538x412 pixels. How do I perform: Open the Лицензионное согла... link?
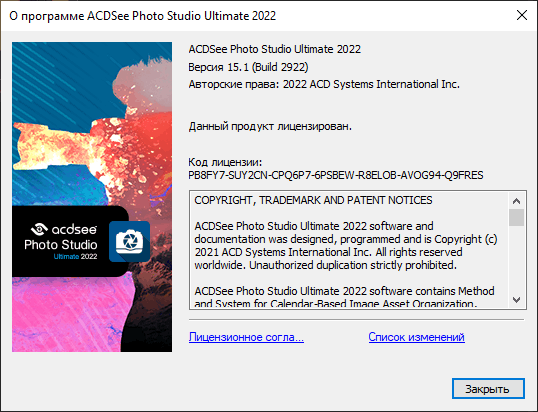tap(246, 337)
